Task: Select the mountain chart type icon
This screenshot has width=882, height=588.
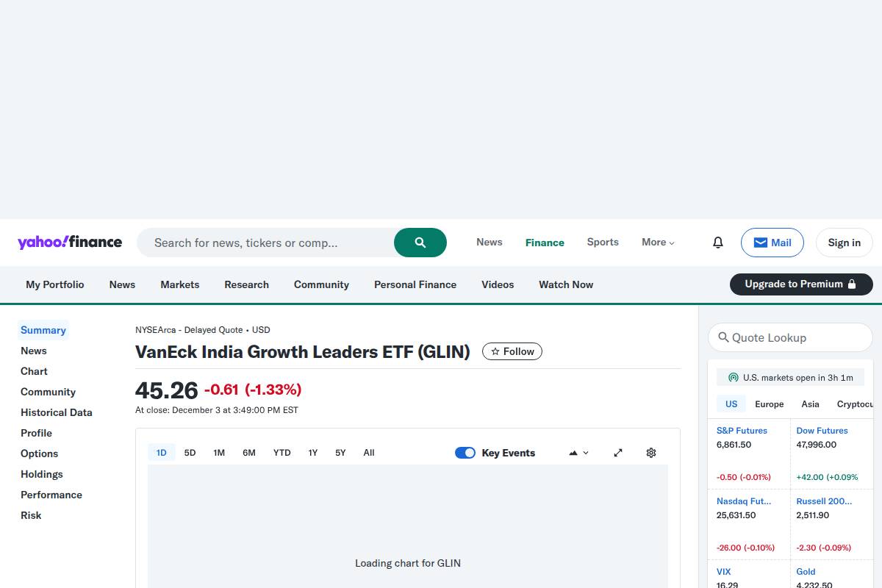Action: [572, 453]
